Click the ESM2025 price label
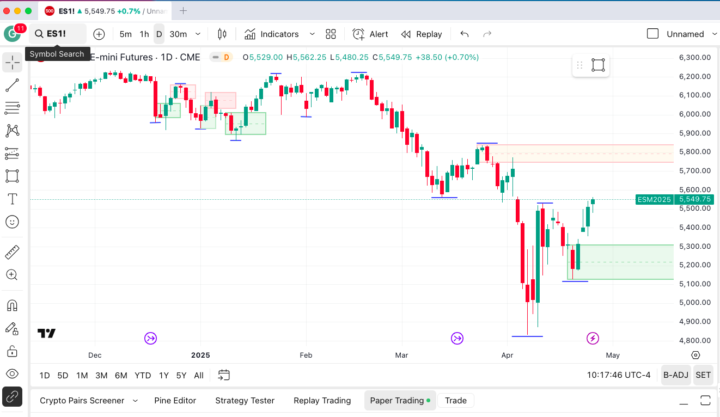Viewport: 720px width, 417px height. 654,199
